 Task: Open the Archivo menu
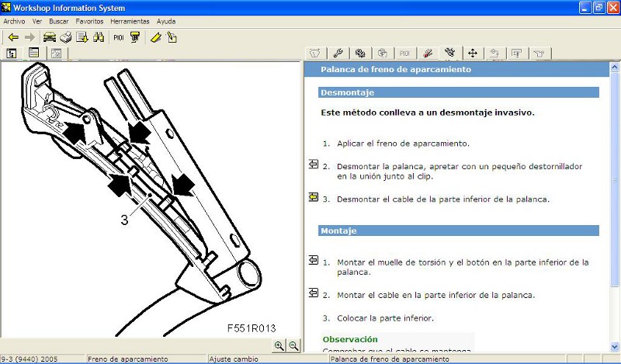[x=14, y=22]
